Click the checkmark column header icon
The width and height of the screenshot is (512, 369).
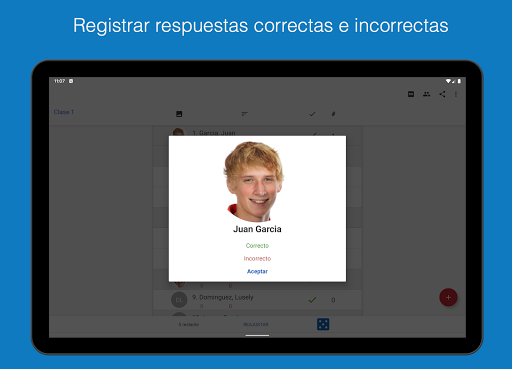pyautogui.click(x=312, y=114)
